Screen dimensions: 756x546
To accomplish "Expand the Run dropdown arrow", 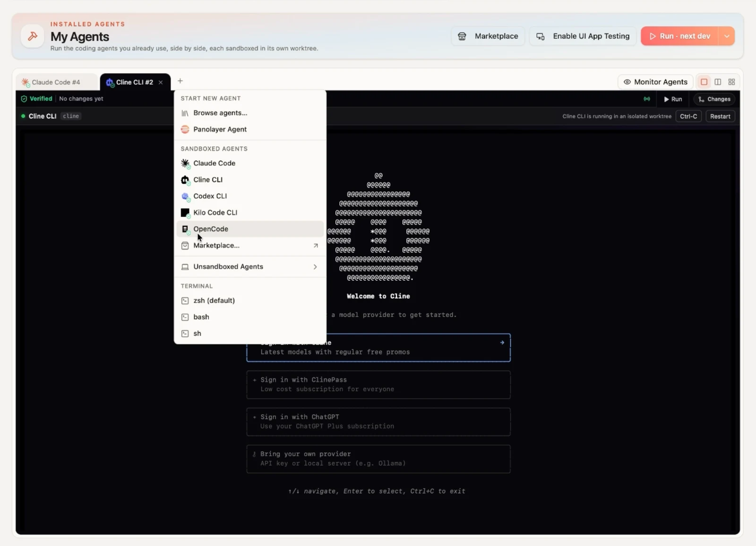I will [727, 36].
